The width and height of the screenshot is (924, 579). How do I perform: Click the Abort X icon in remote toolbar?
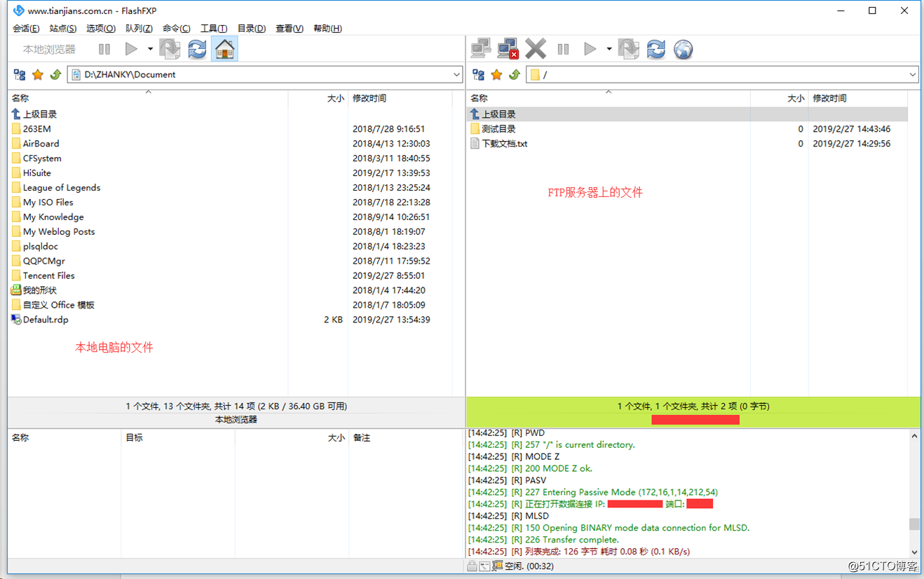[536, 49]
